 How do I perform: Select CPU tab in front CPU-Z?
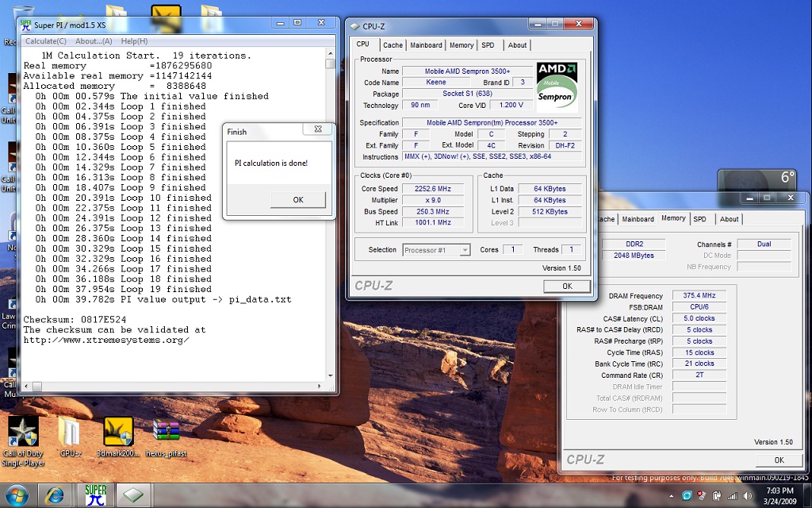[x=363, y=44]
